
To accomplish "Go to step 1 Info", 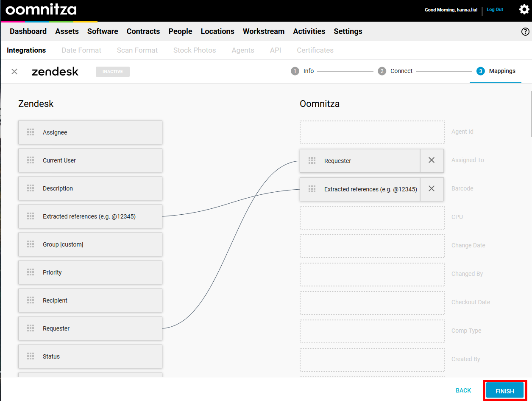I will (303, 71).
